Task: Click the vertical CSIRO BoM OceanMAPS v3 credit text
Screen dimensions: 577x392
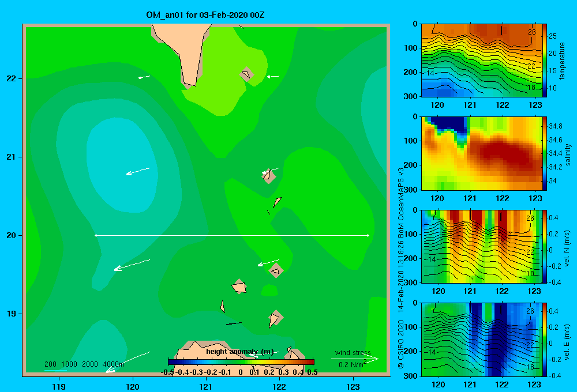Action: [x=401, y=267]
